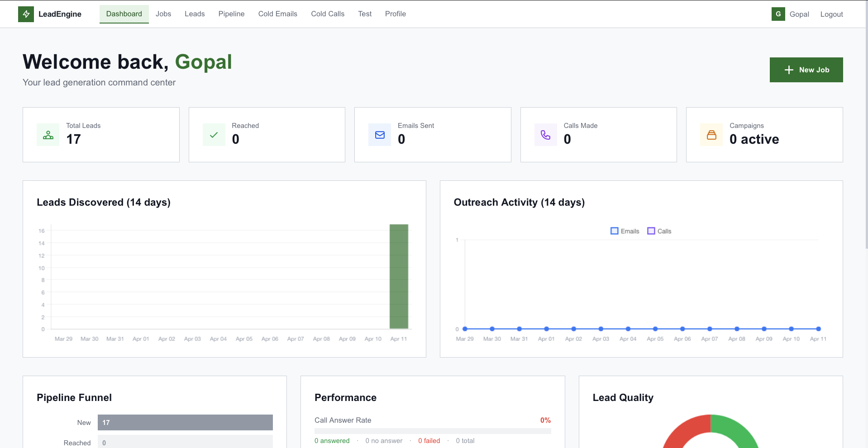Click the Logout link

pos(831,14)
